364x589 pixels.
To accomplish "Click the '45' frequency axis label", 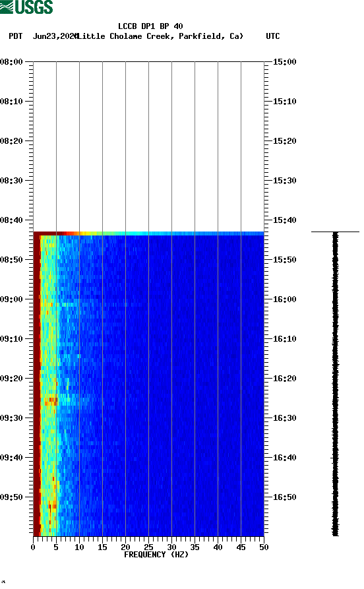I will pos(241,547).
